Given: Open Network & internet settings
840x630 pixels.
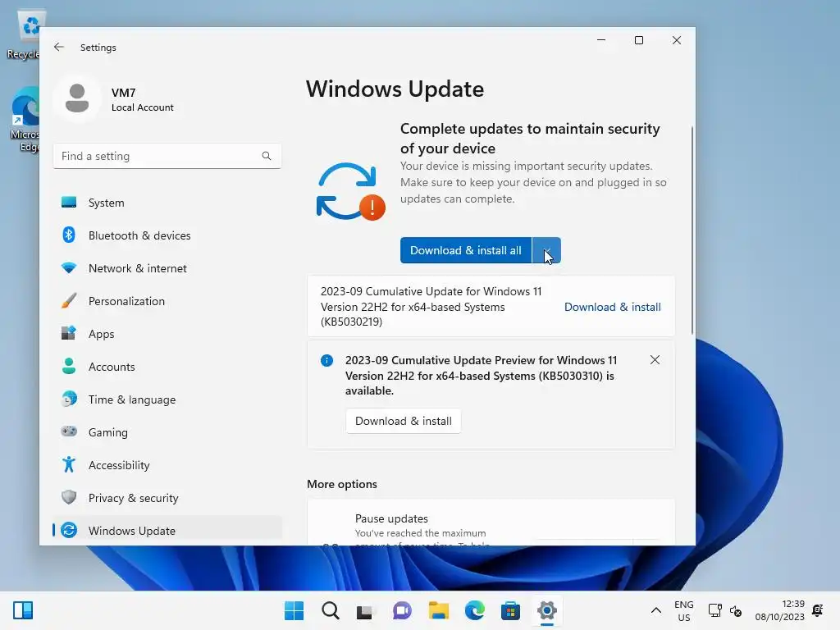Looking at the screenshot, I should point(167,268).
